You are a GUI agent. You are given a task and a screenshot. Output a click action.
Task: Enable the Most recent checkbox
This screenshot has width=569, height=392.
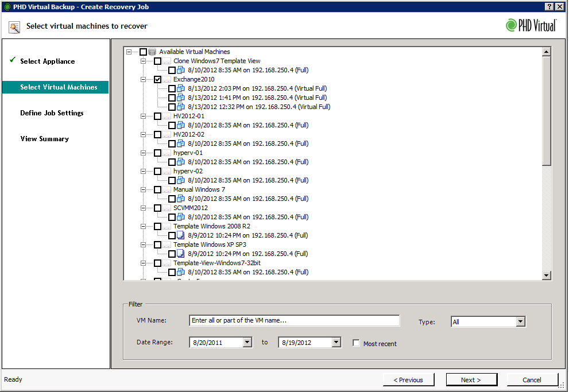[356, 343]
